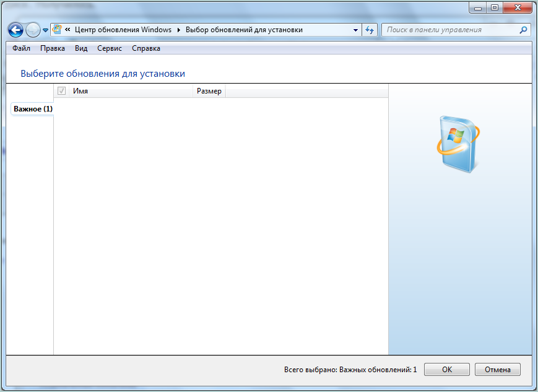Image resolution: width=538 pixels, height=392 pixels.
Task: Expand the hidden breadcrumb chevrons
Action: click(67, 30)
